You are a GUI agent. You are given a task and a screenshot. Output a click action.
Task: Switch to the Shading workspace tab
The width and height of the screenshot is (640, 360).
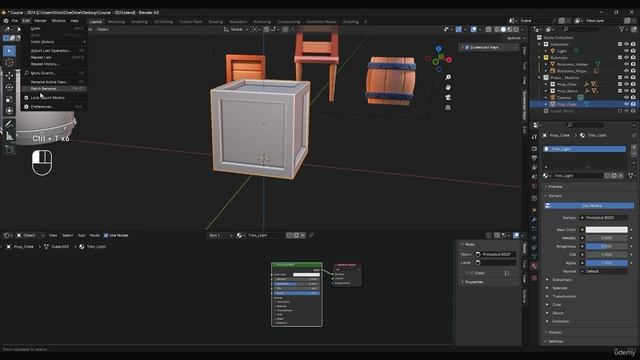tap(216, 22)
